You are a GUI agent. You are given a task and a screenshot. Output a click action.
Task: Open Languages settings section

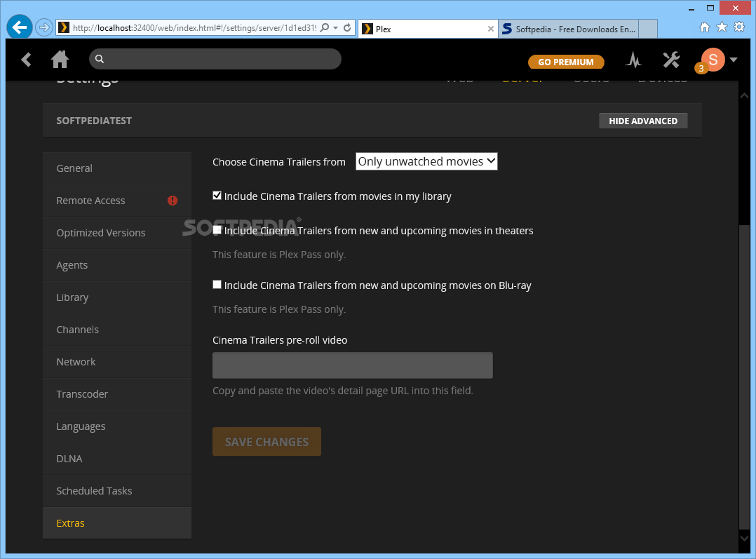coord(117,427)
